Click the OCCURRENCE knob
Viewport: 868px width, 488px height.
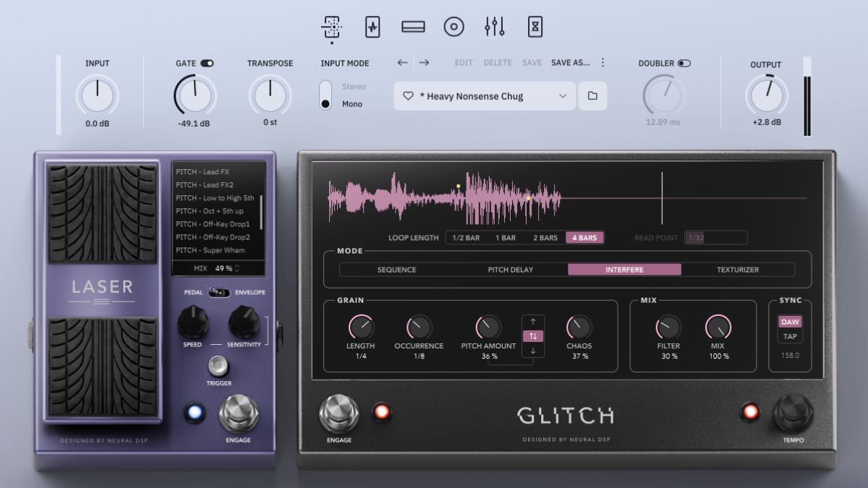click(420, 328)
